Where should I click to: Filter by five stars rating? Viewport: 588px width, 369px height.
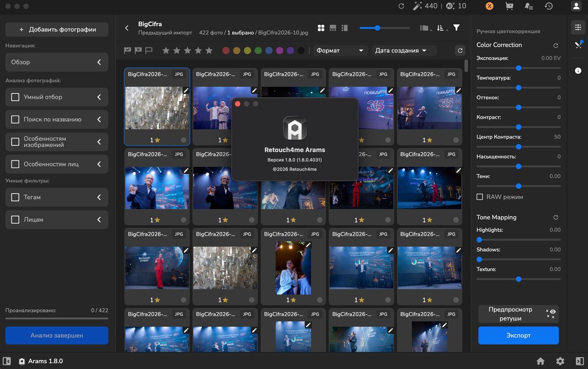209,50
